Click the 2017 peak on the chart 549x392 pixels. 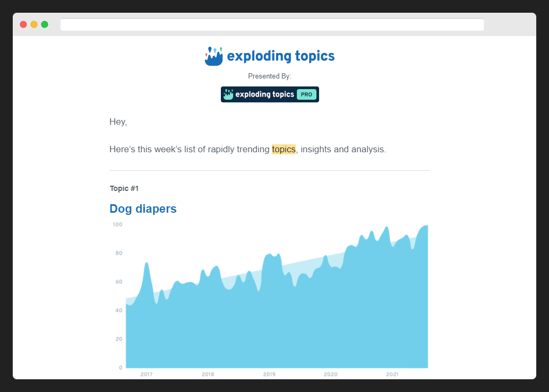147,264
